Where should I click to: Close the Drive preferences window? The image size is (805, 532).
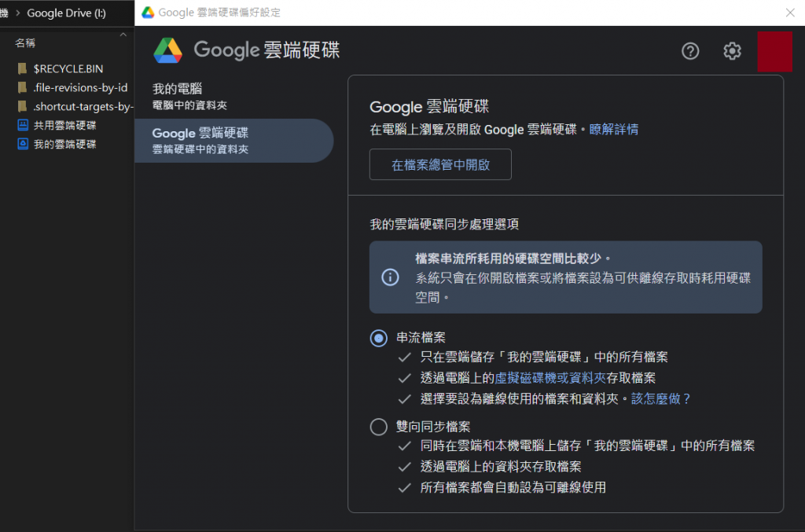[x=789, y=13]
